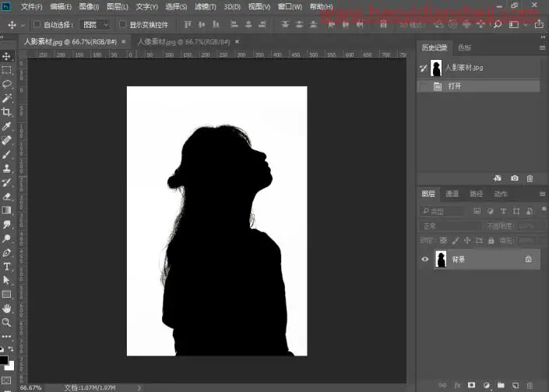Toggle lock image pixels brush icon
Screen dimensions: 549x392
(x=456, y=240)
